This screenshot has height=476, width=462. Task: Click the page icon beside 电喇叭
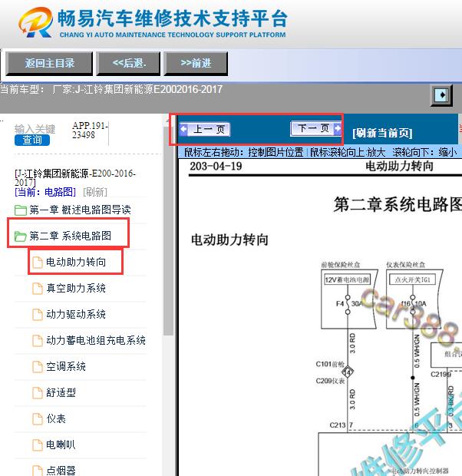pyautogui.click(x=38, y=445)
